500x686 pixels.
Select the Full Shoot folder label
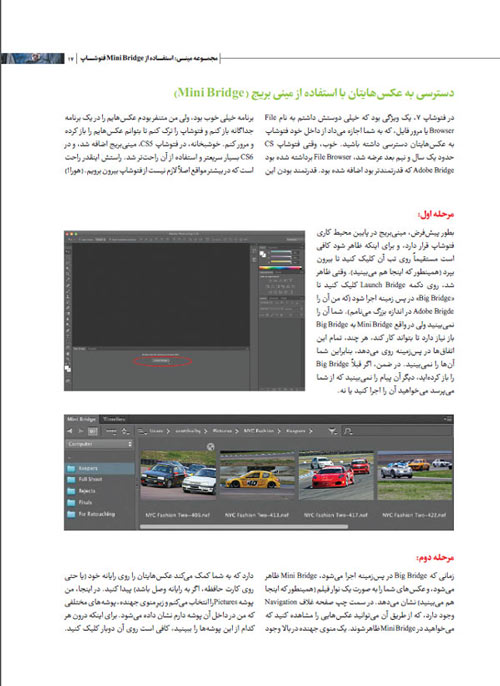point(90,480)
